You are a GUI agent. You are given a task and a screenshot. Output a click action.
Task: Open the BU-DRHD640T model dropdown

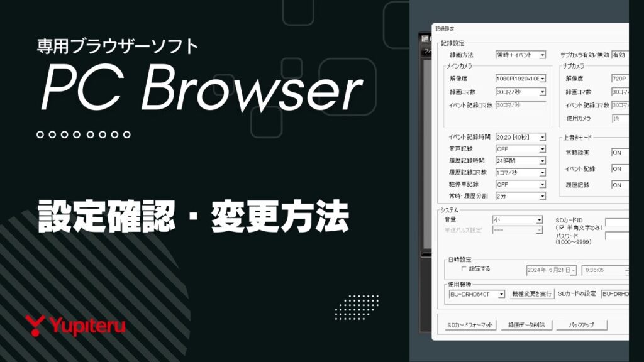tap(477, 294)
